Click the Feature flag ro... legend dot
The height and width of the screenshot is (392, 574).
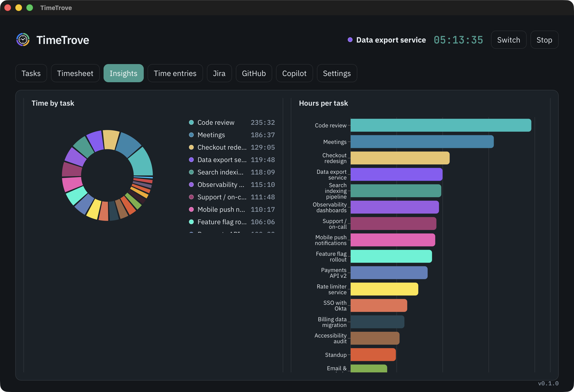point(191,222)
